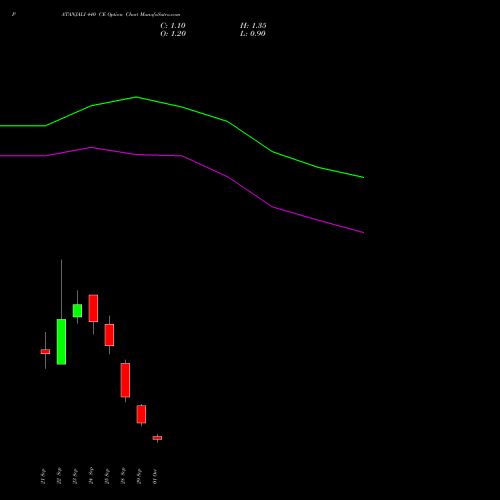Click the '22 Sep' date axis label

tap(59, 476)
